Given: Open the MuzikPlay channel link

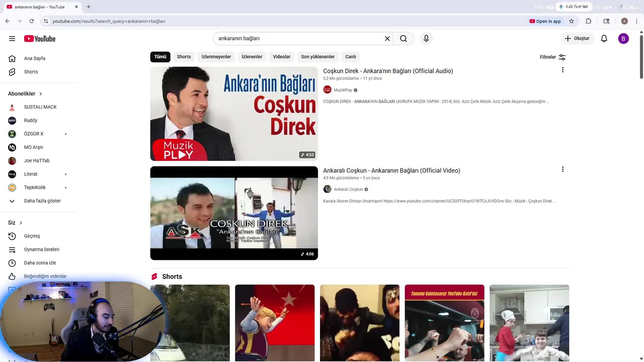Looking at the screenshot, I should [343, 90].
